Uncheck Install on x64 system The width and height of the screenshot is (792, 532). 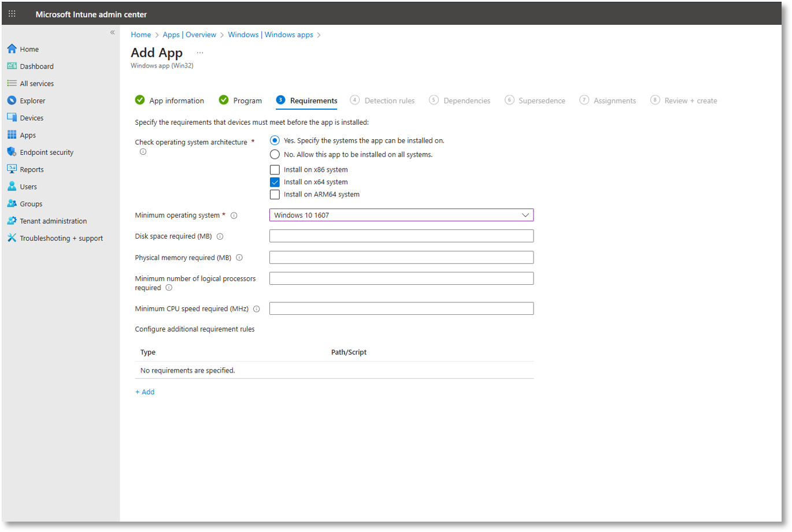click(x=275, y=182)
